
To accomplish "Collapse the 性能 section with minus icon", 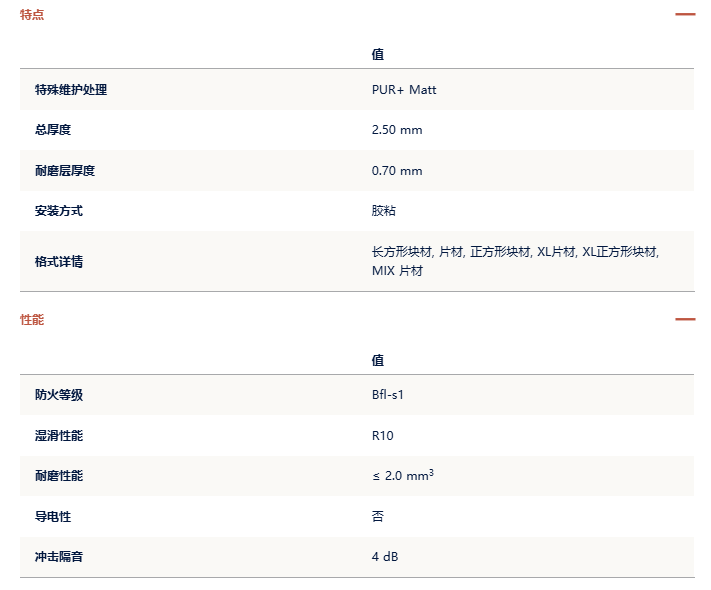I will click(685, 319).
